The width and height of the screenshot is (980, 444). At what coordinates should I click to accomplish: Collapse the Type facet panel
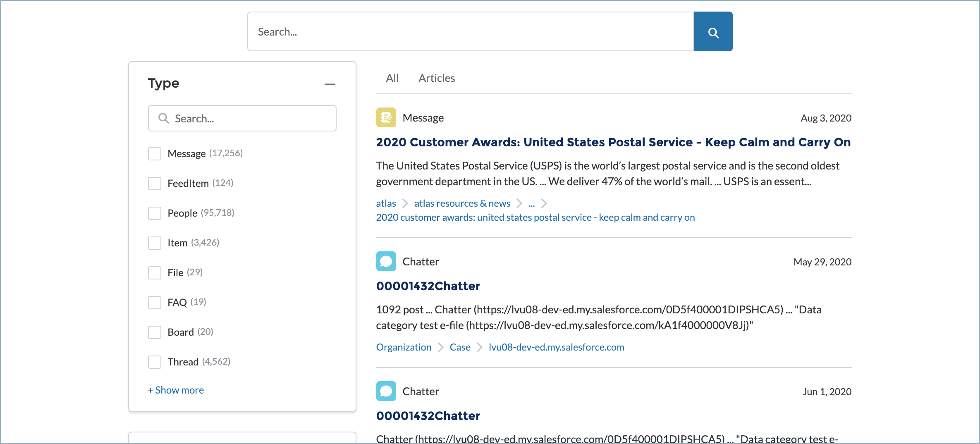330,84
